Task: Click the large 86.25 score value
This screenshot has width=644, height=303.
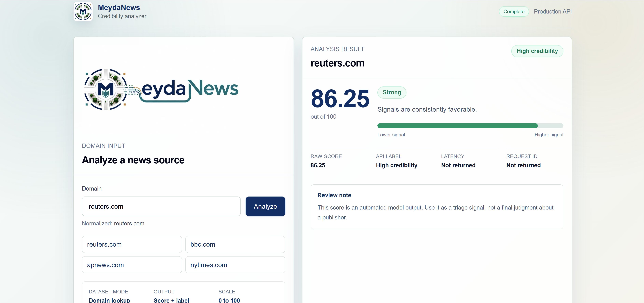Action: tap(340, 99)
